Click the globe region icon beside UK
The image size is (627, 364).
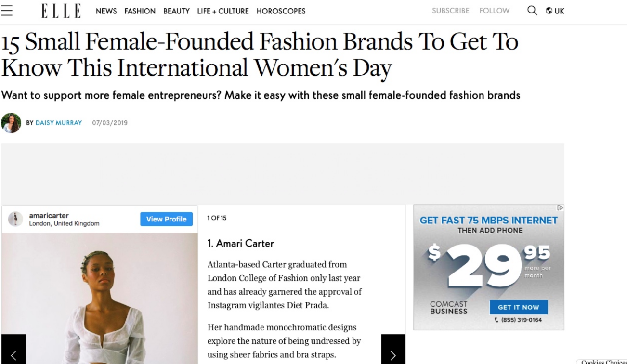pyautogui.click(x=549, y=11)
